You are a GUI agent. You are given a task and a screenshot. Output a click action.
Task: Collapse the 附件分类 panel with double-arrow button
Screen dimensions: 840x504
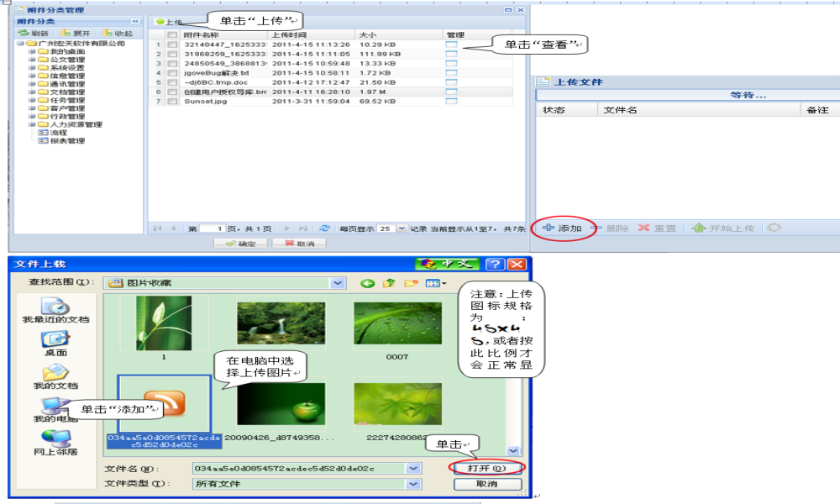(x=135, y=22)
